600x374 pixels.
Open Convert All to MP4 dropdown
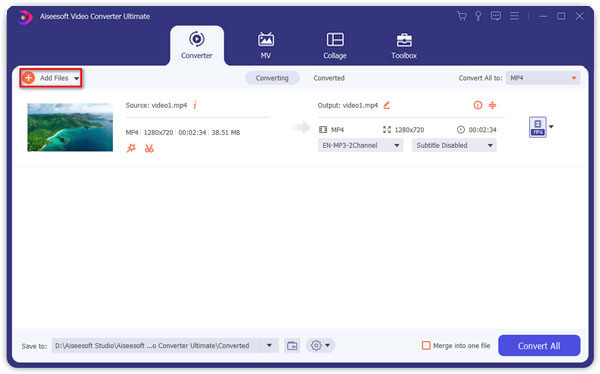pyautogui.click(x=543, y=78)
